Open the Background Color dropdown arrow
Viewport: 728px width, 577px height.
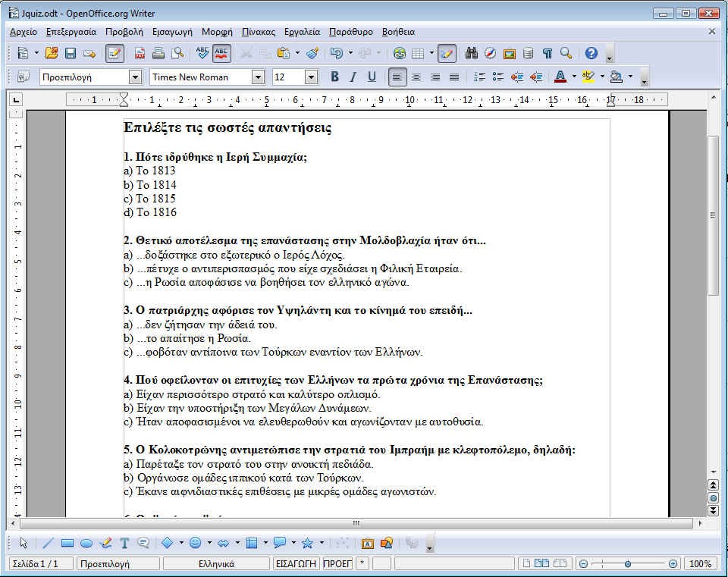click(x=630, y=77)
